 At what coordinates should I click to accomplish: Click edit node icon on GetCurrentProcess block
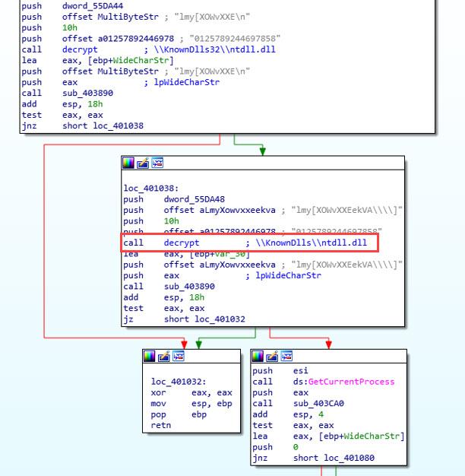coord(272,356)
